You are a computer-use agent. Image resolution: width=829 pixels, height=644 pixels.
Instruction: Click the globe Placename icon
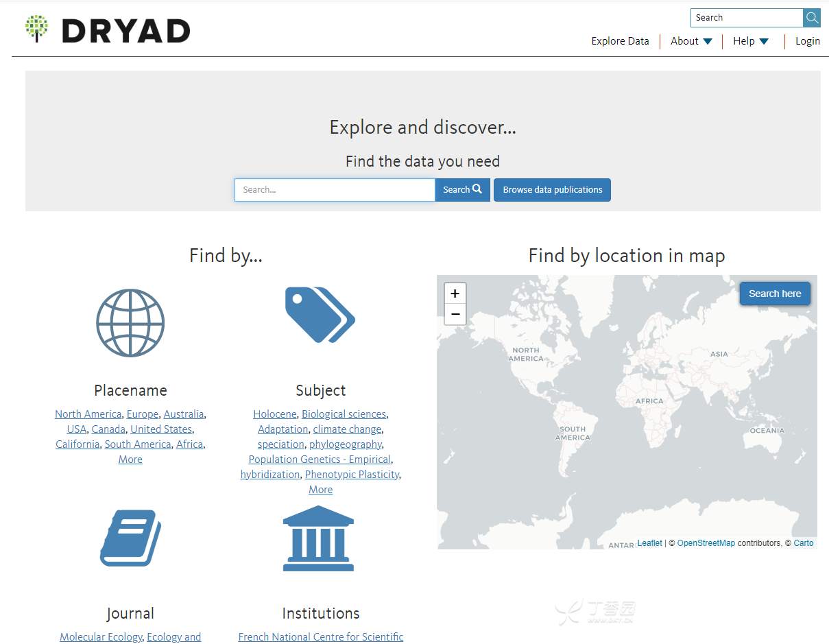tap(130, 323)
